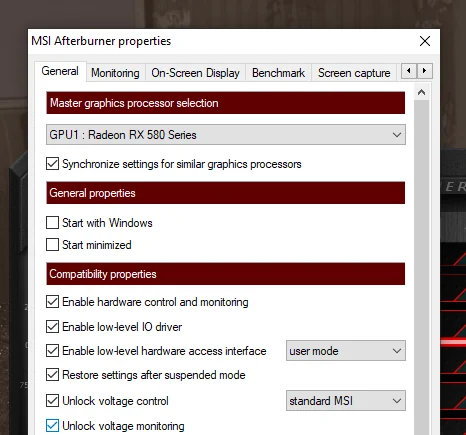Toggle Enable hardware control and monitoring
Image resolution: width=466 pixels, height=435 pixels.
coord(52,302)
